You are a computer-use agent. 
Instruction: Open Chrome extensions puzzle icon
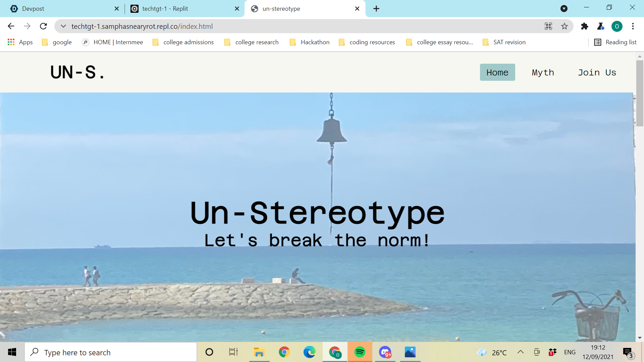pyautogui.click(x=585, y=26)
